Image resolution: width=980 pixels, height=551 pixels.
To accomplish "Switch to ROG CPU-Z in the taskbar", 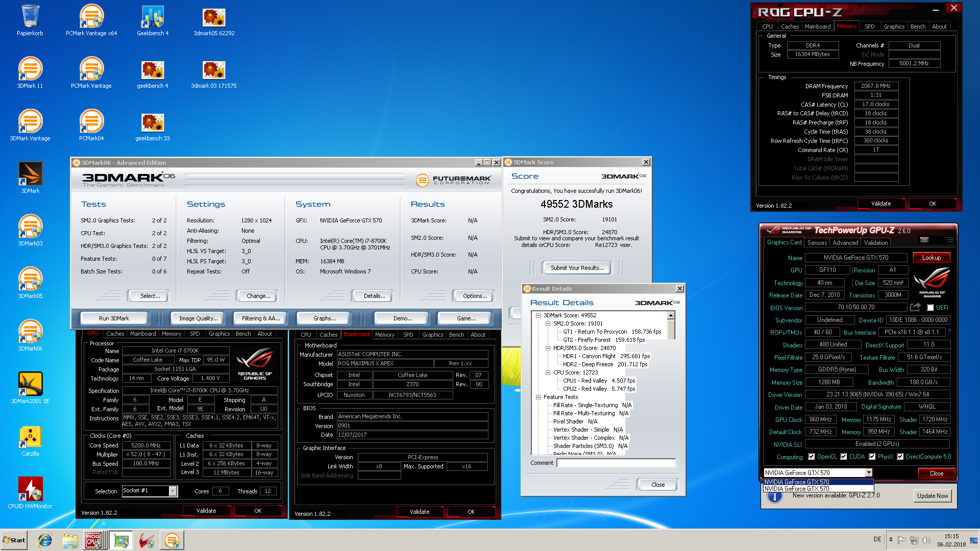I will coord(94,540).
